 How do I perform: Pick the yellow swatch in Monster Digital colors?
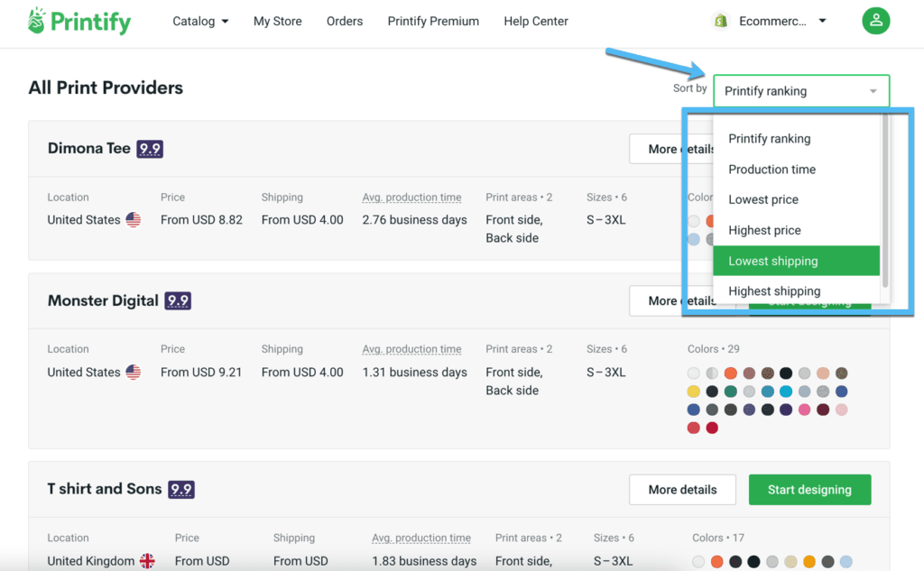tap(694, 391)
